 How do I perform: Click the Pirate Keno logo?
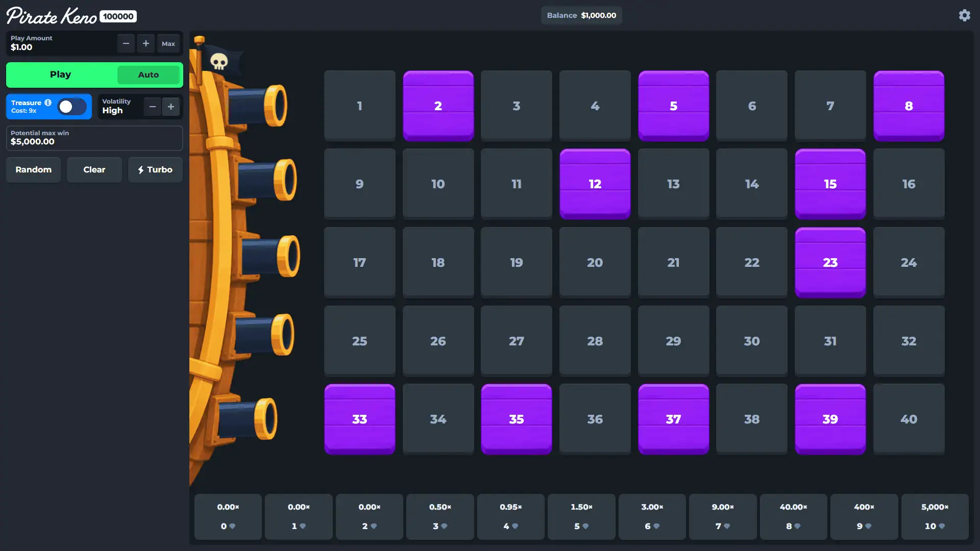coord(52,16)
